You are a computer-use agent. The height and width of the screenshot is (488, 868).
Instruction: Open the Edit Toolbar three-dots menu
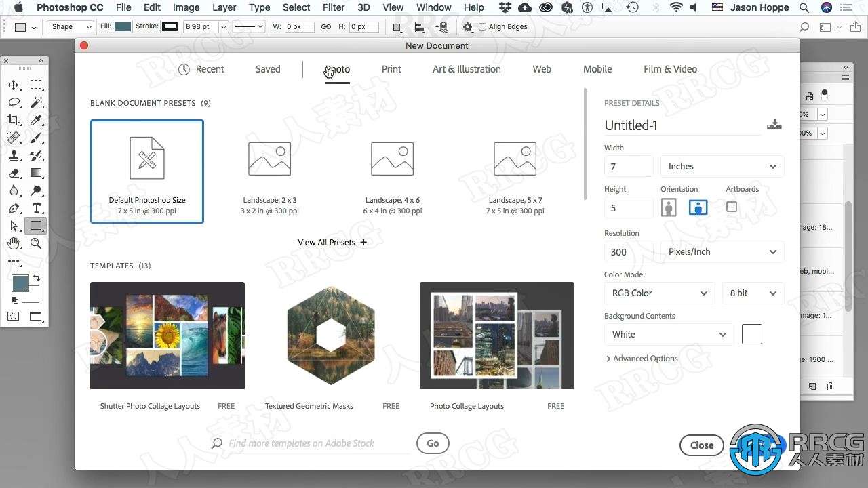[13, 261]
